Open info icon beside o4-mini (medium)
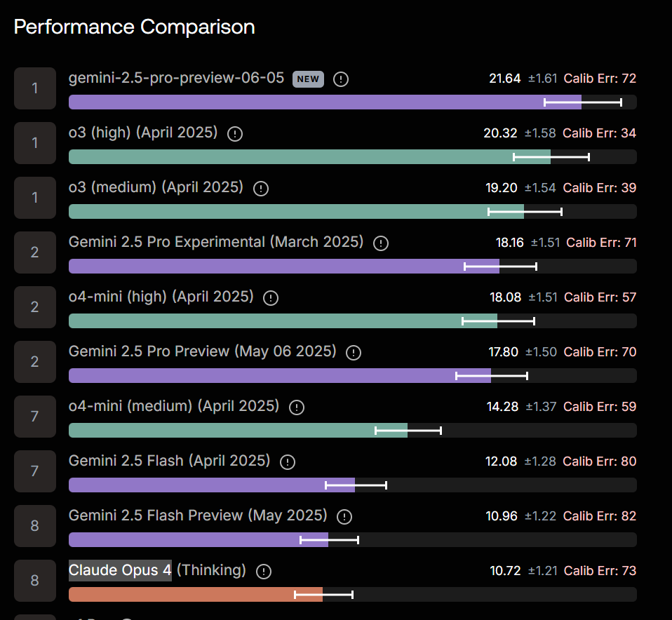672x620 pixels. click(x=297, y=407)
